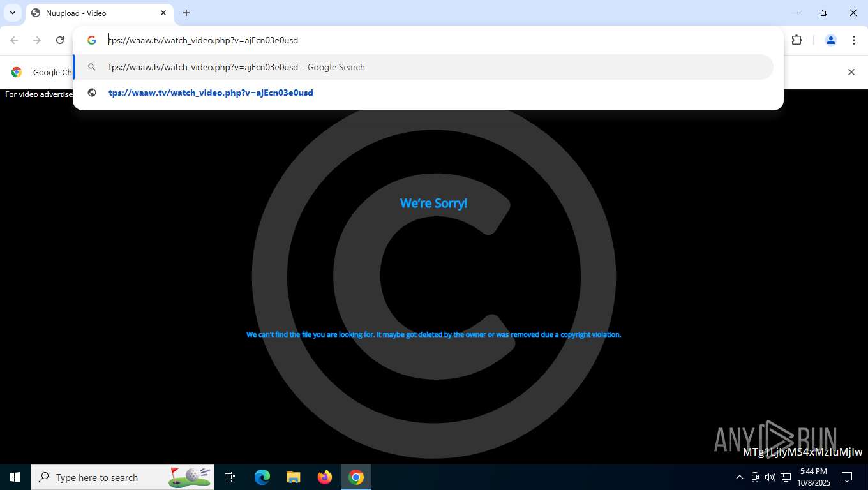Go back to previous page

point(14,40)
